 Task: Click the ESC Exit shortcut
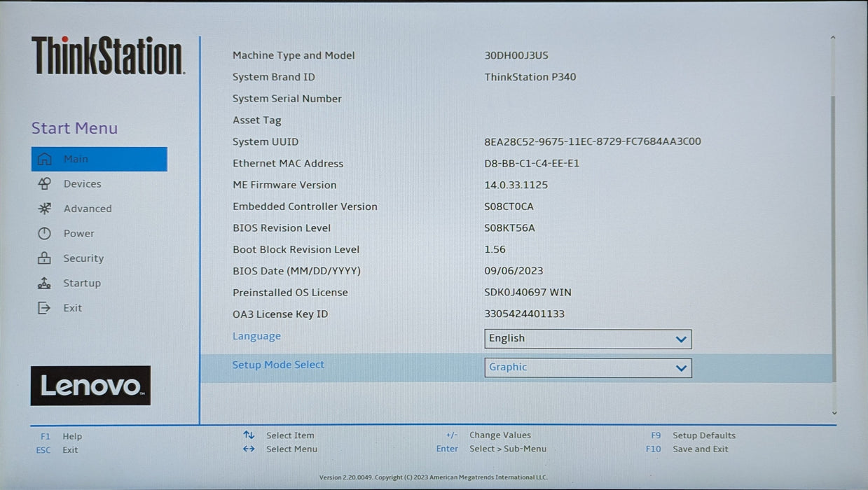pyautogui.click(x=57, y=450)
